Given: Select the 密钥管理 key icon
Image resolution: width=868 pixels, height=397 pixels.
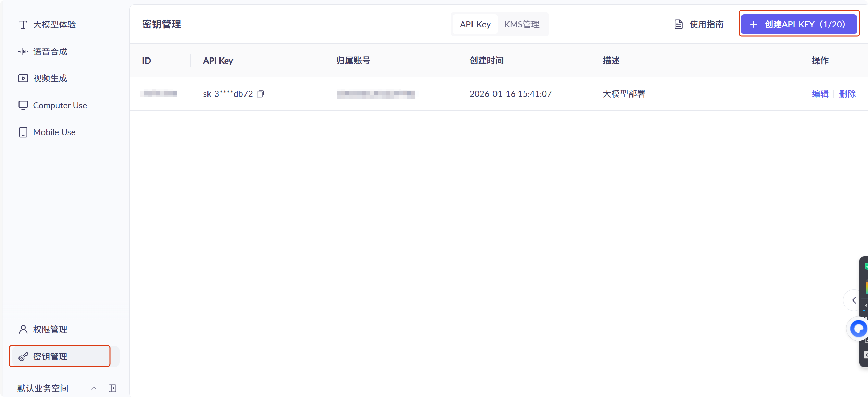Looking at the screenshot, I should 23,356.
